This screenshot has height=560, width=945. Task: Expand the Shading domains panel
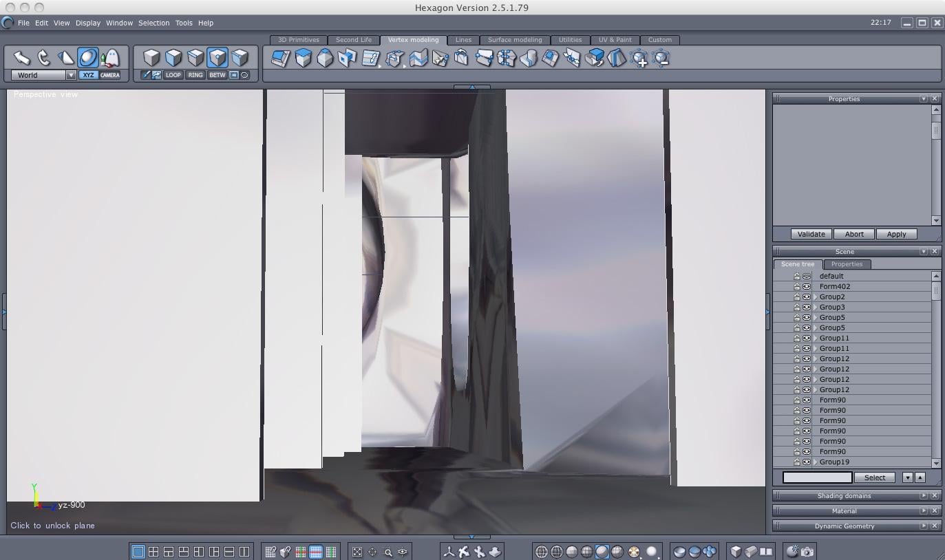click(924, 495)
